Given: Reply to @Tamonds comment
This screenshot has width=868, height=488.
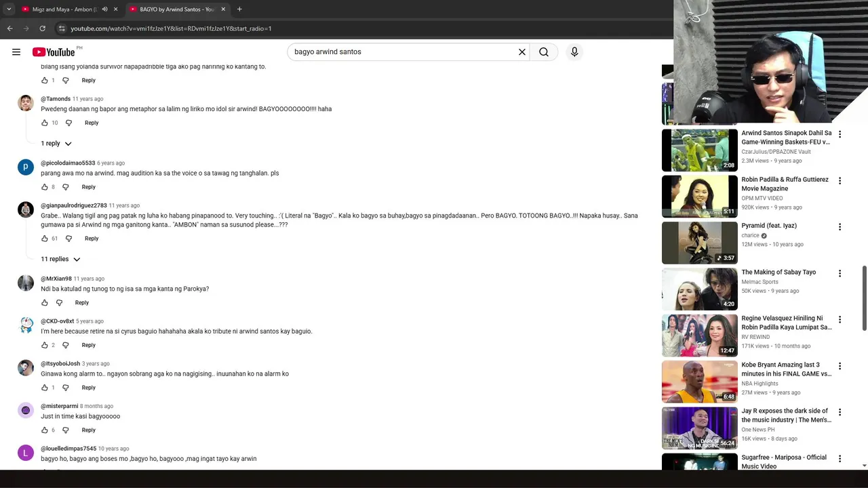Looking at the screenshot, I should point(92,123).
